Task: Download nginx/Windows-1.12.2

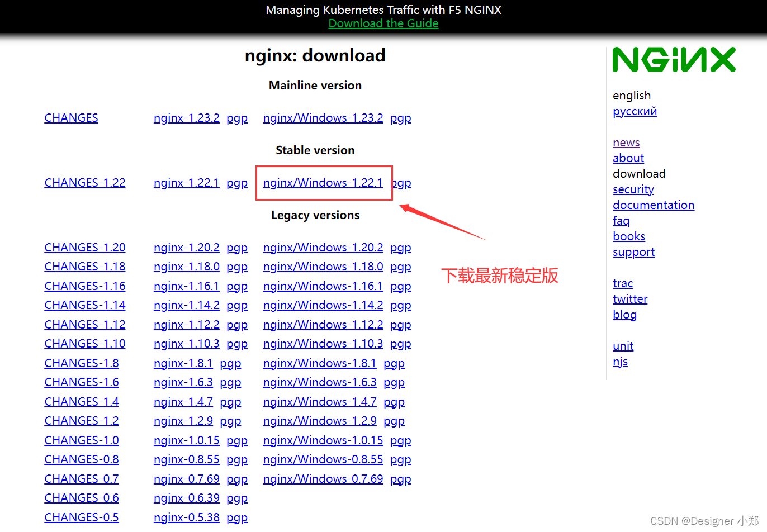Action: tap(323, 325)
